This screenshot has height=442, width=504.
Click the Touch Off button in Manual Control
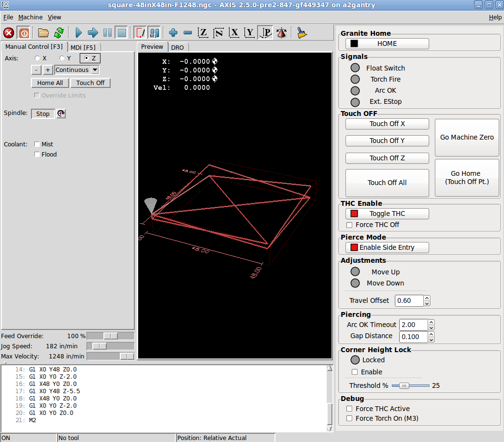pyautogui.click(x=90, y=83)
